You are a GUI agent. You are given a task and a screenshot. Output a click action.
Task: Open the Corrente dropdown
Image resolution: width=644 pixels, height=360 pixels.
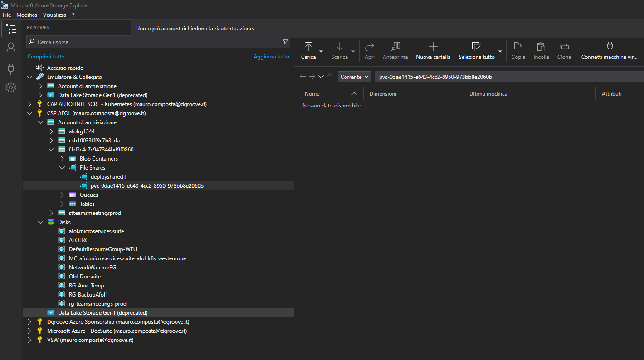point(354,77)
